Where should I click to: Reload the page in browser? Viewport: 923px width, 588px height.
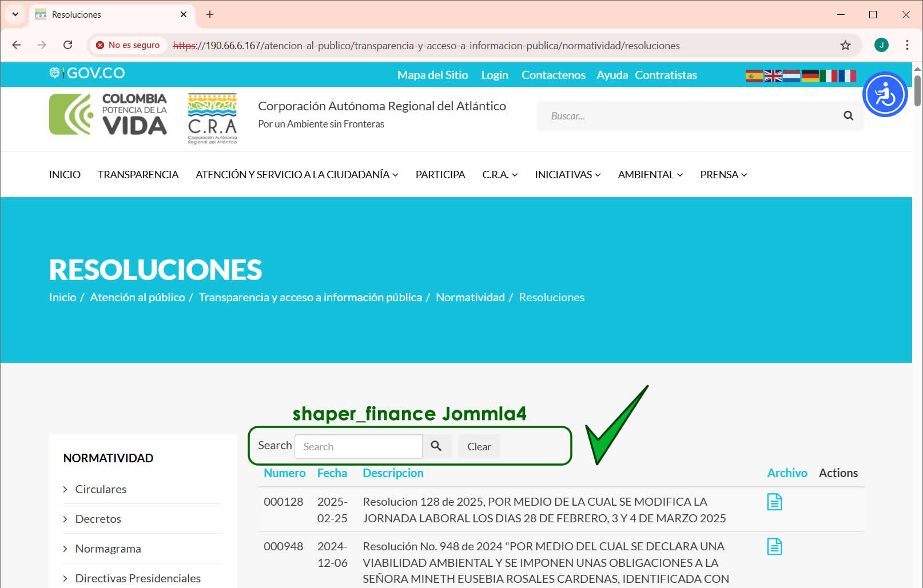tap(67, 45)
